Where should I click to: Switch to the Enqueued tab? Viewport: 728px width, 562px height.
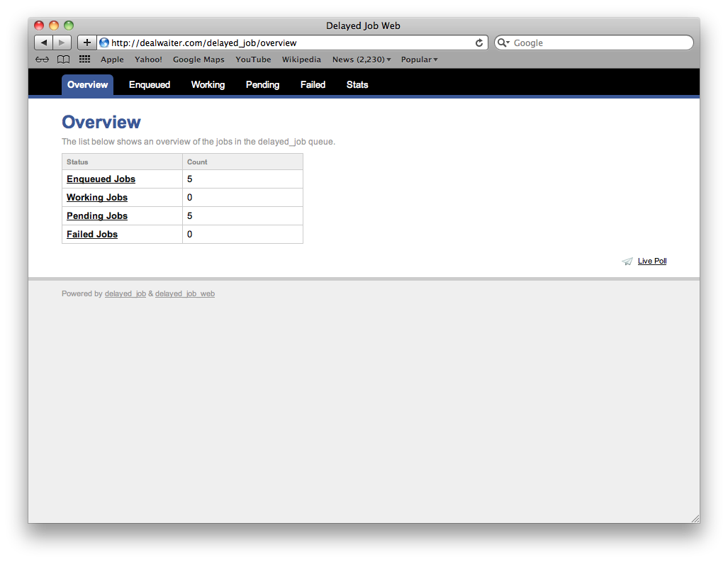pyautogui.click(x=150, y=84)
